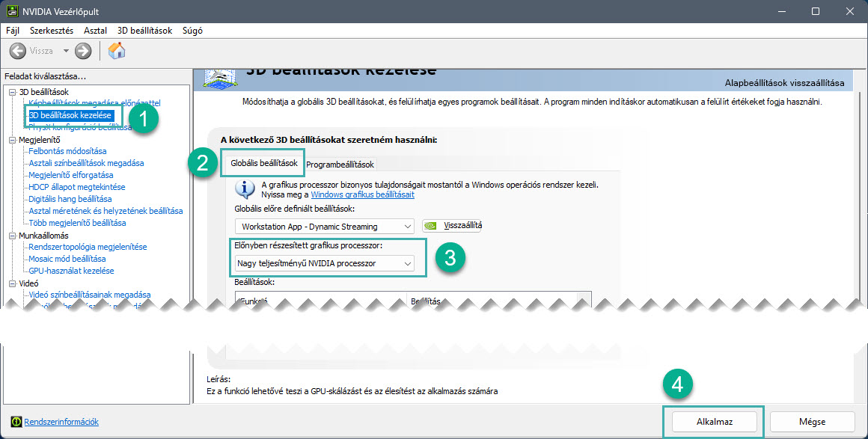Open the Windows grafikus beállításait link

[362, 194]
